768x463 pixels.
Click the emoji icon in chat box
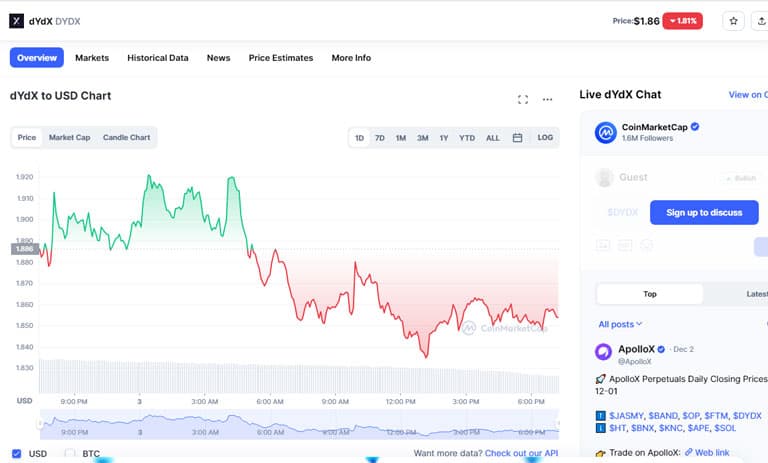pyautogui.click(x=647, y=244)
